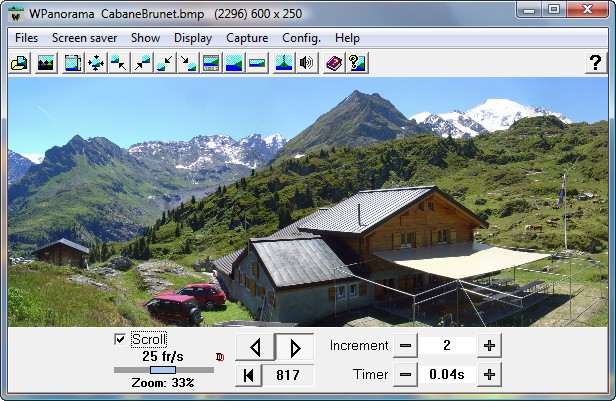Uncheck the Scroll checkbox
This screenshot has width=616, height=401.
(120, 339)
